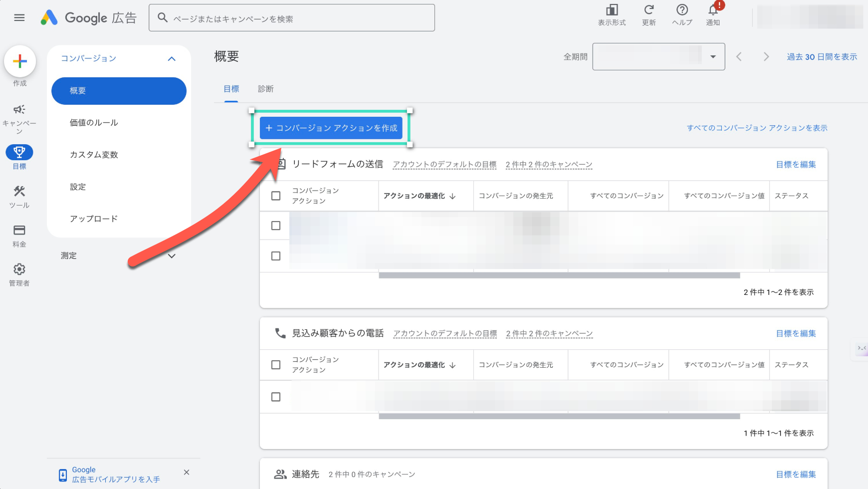Image resolution: width=868 pixels, height=489 pixels.
Task: Click コンバージョン アクションを作成 button
Action: coord(331,128)
